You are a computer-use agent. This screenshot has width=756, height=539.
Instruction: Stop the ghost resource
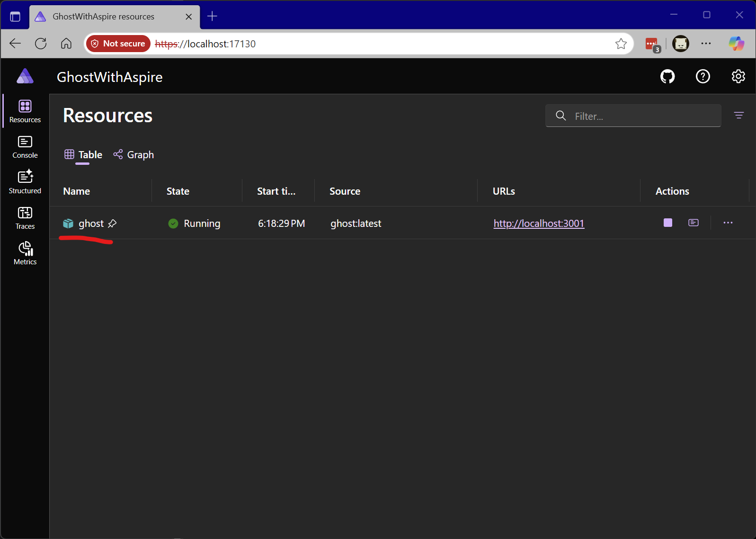[667, 223]
